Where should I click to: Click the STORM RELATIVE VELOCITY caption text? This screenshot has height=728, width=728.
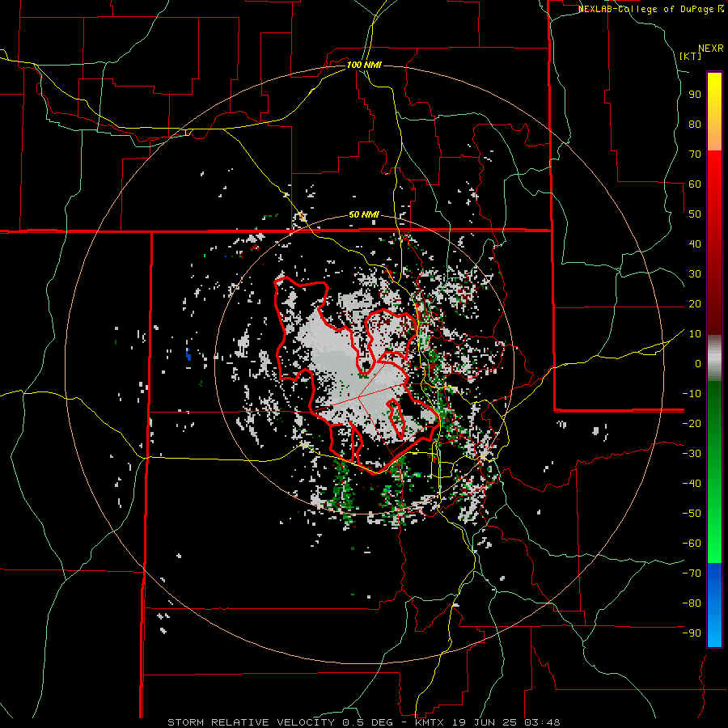(x=251, y=722)
